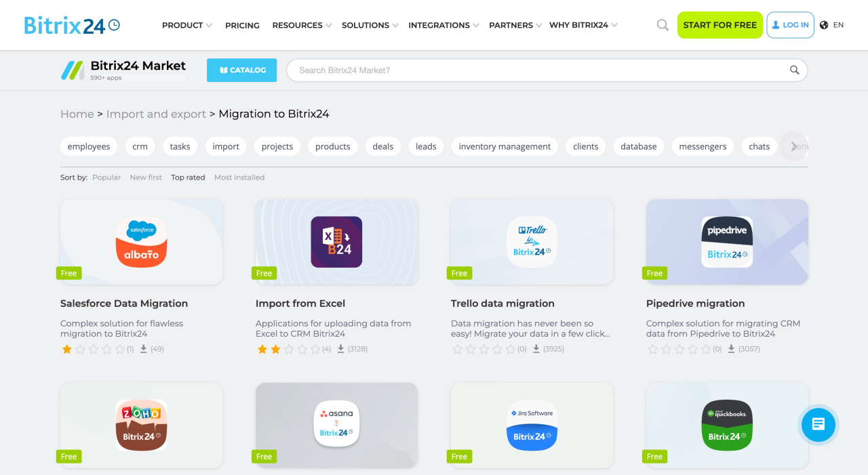Filter by the crm tag
This screenshot has height=475, width=868.
(x=140, y=146)
